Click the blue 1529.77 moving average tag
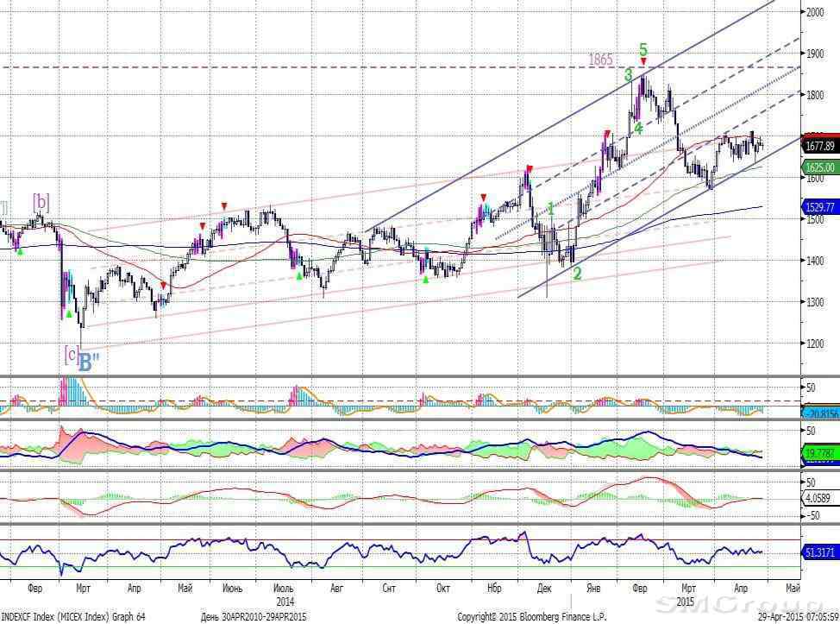 820,208
